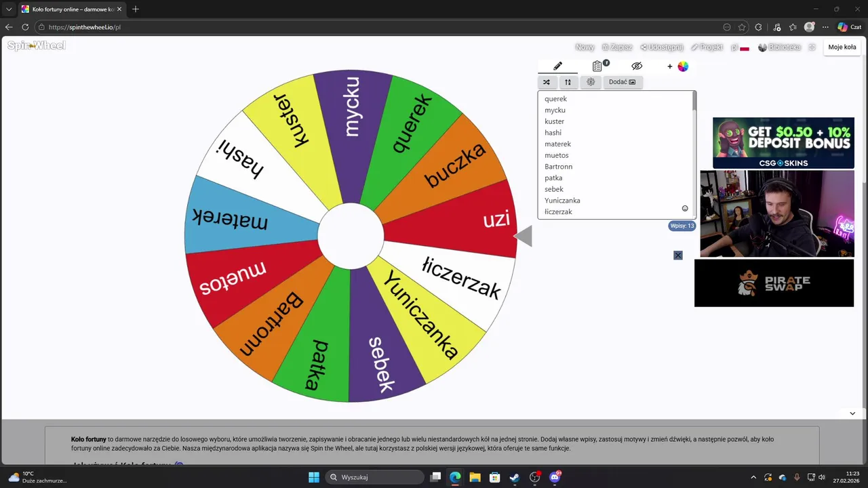Open the Copilot Czat button
Image resolution: width=868 pixels, height=488 pixels.
[x=849, y=27]
